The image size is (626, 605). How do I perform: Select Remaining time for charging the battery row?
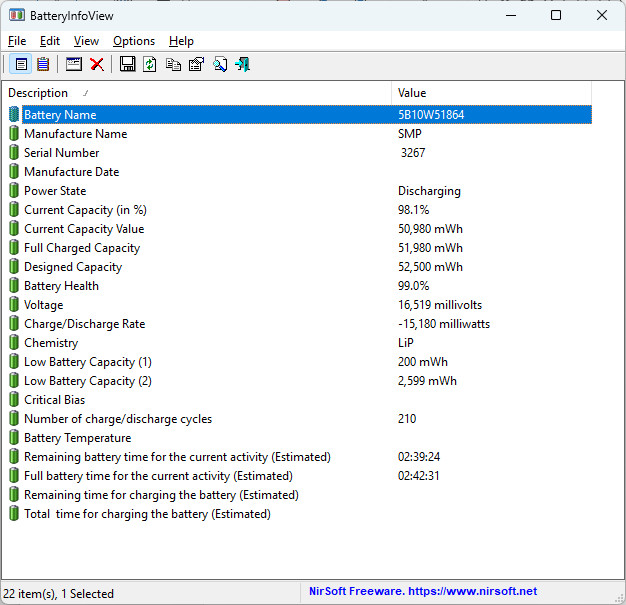pos(300,495)
